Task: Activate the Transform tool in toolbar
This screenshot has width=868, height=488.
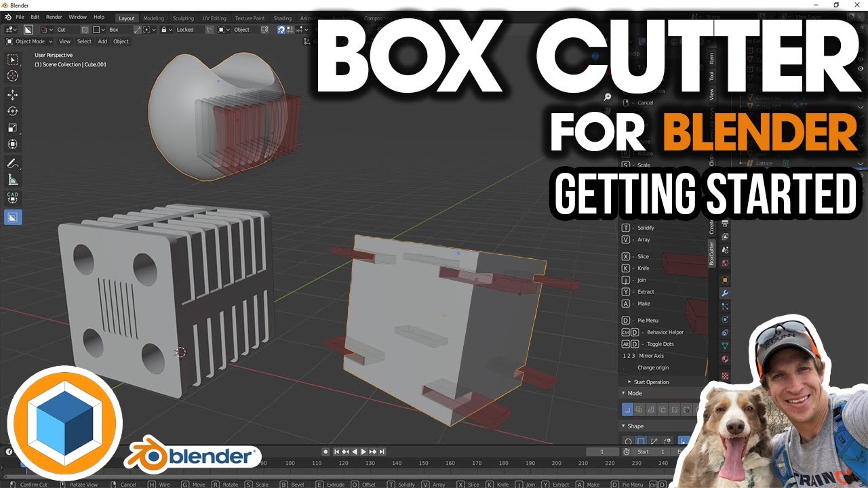Action: point(13,144)
